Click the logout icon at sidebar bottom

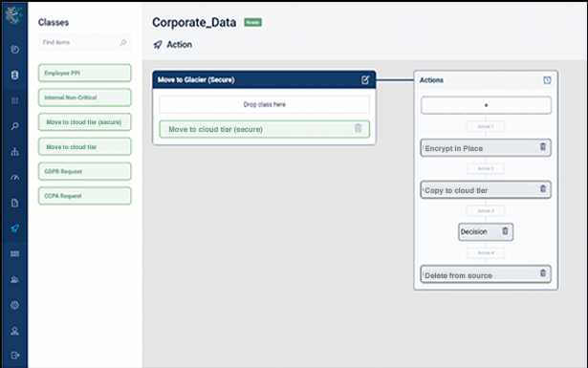14,355
